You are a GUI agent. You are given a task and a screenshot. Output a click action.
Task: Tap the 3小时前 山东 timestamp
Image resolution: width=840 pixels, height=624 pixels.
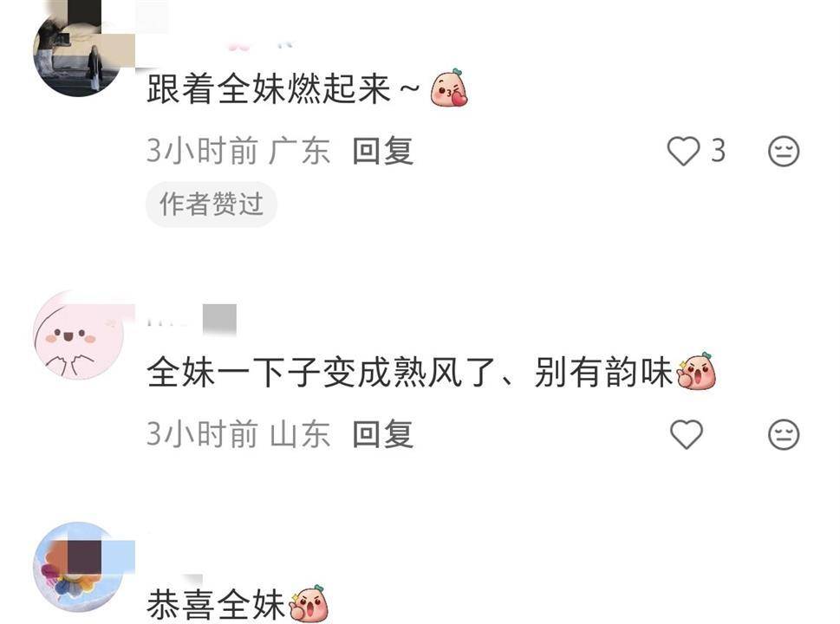[x=238, y=434]
